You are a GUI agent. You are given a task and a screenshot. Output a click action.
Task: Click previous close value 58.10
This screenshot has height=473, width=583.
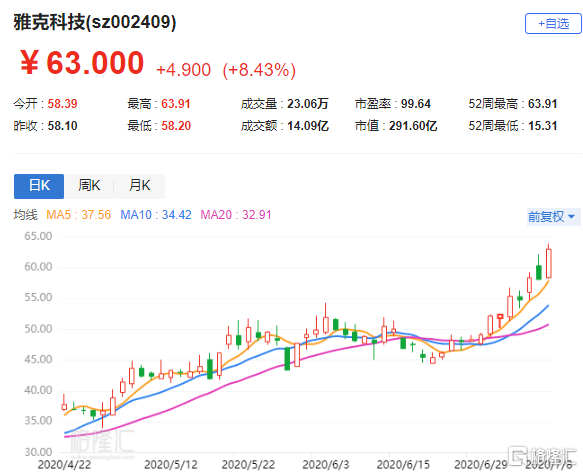62,126
